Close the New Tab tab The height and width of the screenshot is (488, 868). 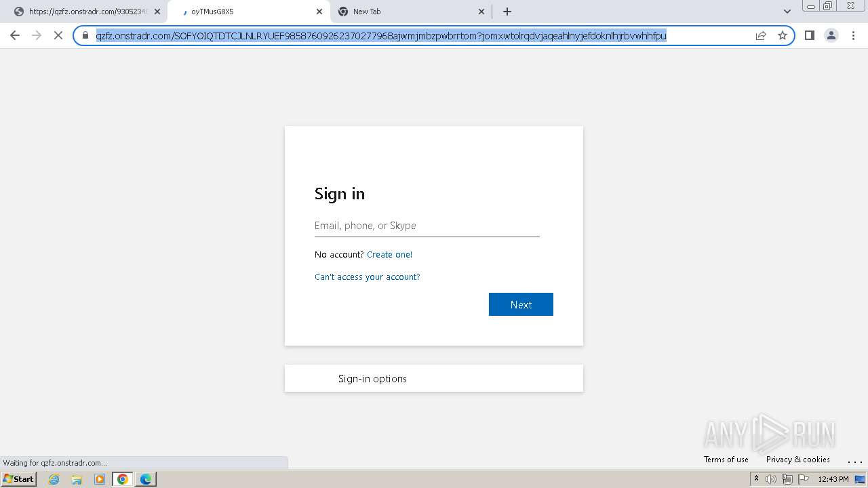(x=481, y=12)
